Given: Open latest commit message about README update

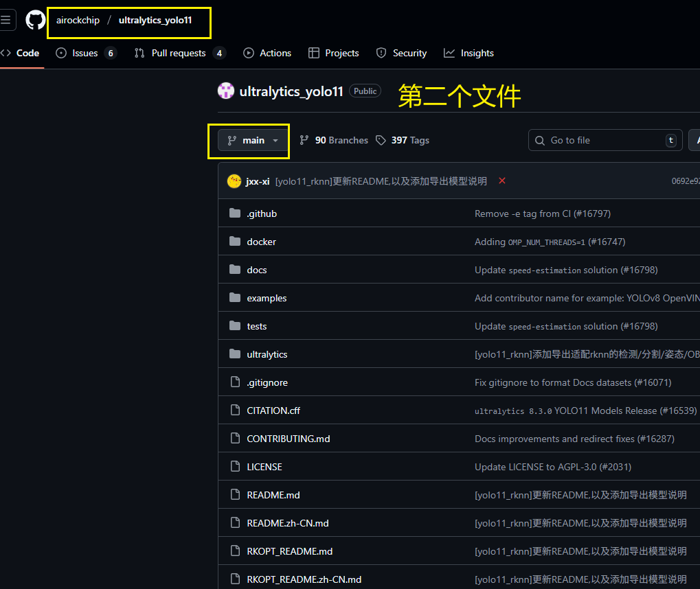Looking at the screenshot, I should (x=381, y=182).
